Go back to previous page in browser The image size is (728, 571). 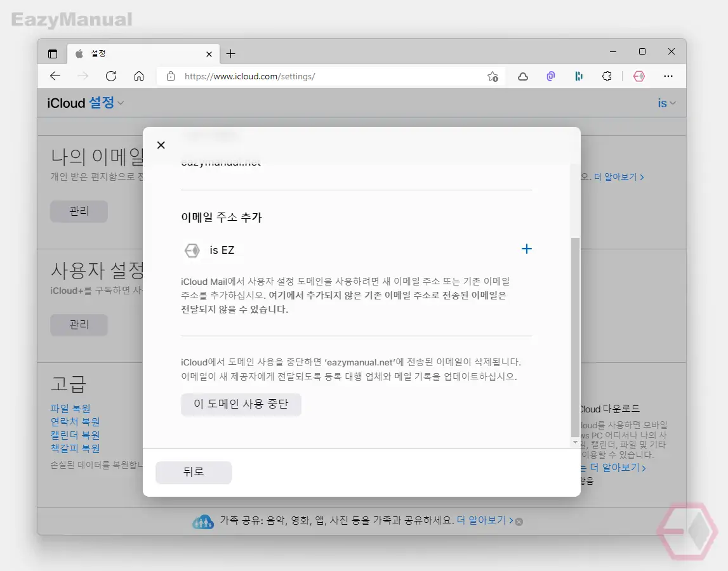(x=55, y=76)
